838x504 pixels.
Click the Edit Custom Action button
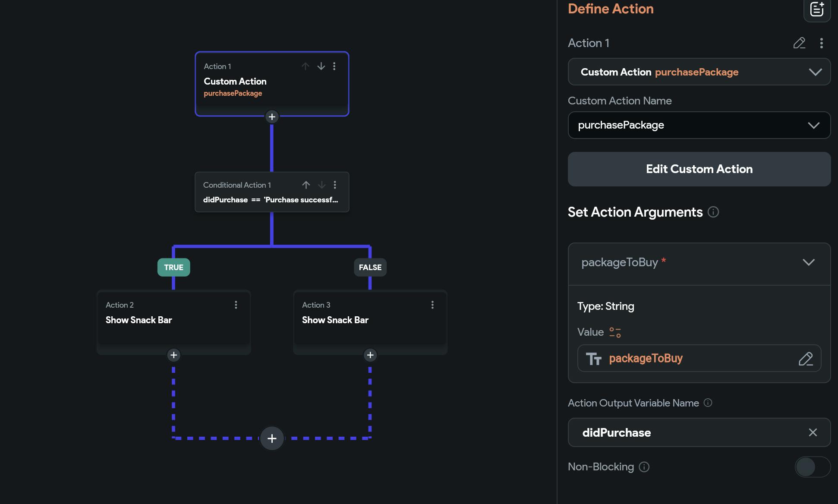click(699, 169)
